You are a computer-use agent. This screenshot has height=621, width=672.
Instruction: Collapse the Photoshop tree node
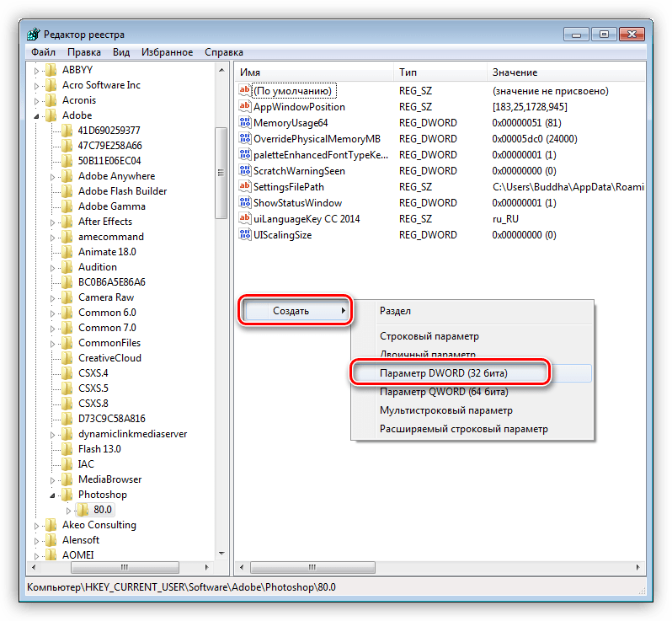[52, 495]
